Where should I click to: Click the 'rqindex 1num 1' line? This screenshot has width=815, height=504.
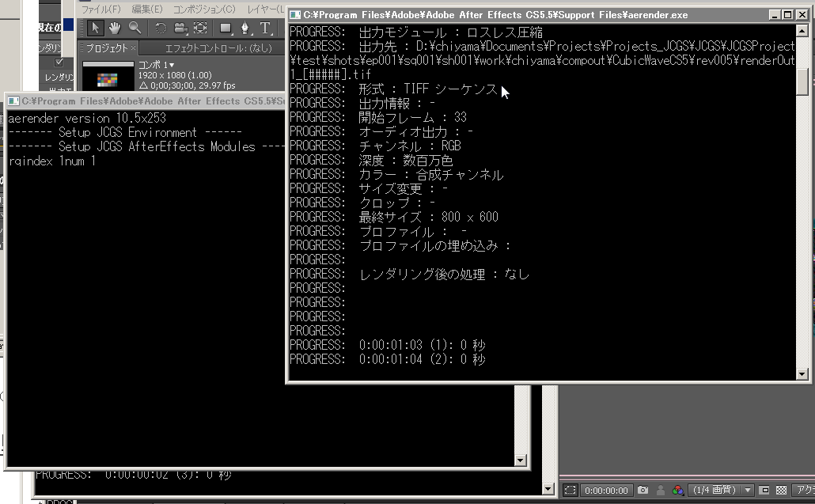(51, 161)
